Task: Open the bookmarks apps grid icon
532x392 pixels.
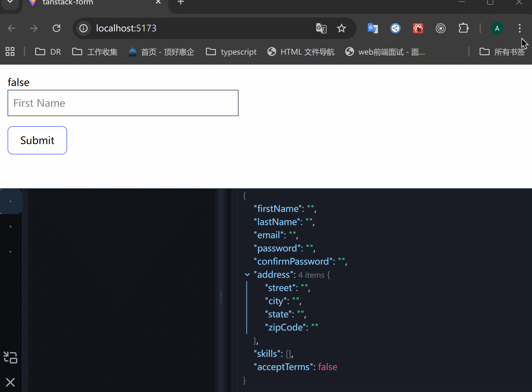Action: point(10,52)
